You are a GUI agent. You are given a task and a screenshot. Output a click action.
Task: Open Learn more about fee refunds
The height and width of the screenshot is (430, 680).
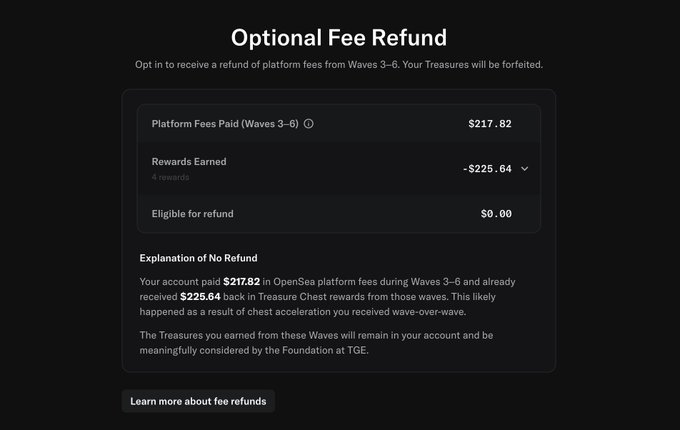click(x=198, y=401)
